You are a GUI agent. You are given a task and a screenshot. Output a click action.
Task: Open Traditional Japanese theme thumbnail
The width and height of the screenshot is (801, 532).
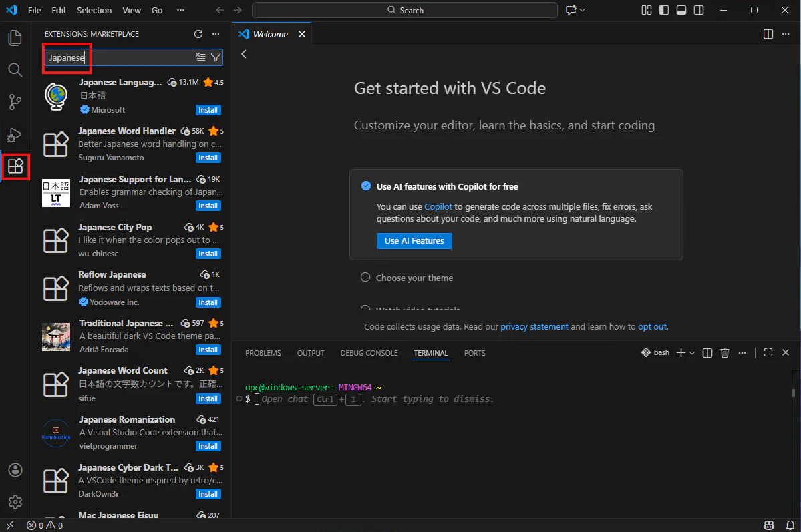55,337
